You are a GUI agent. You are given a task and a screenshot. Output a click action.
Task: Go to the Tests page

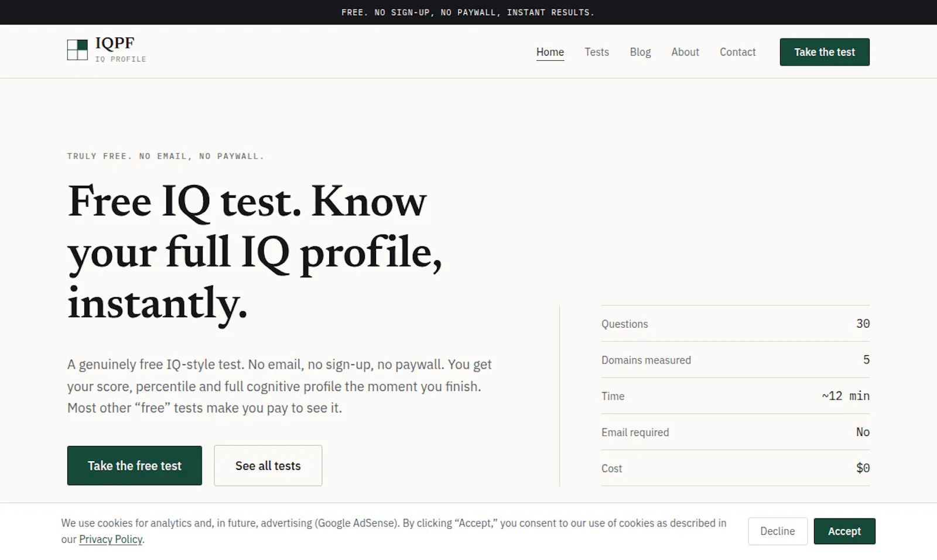pyautogui.click(x=597, y=52)
